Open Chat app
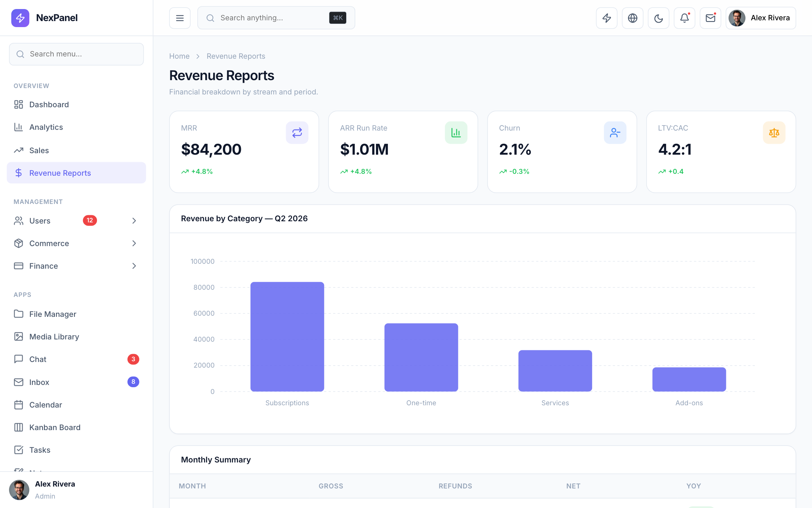The image size is (812, 508). (x=76, y=359)
